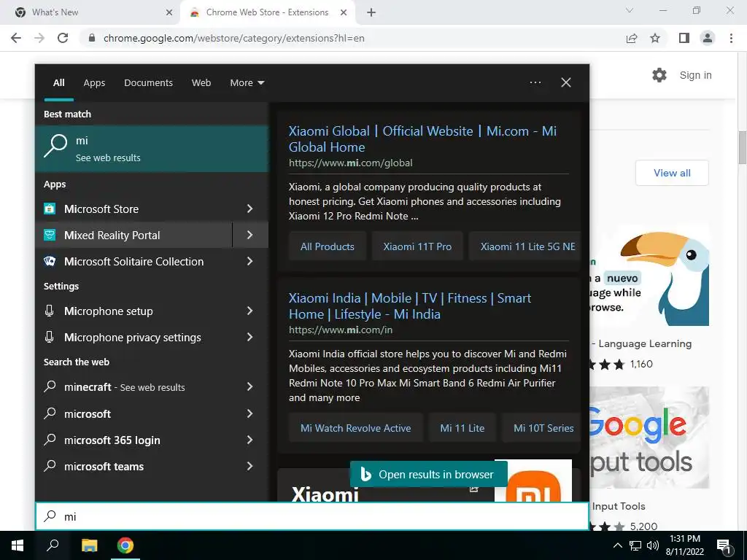Viewport: 747px width, 560px height.
Task: Open Microsoft Solitaire Collection result
Action: point(133,261)
